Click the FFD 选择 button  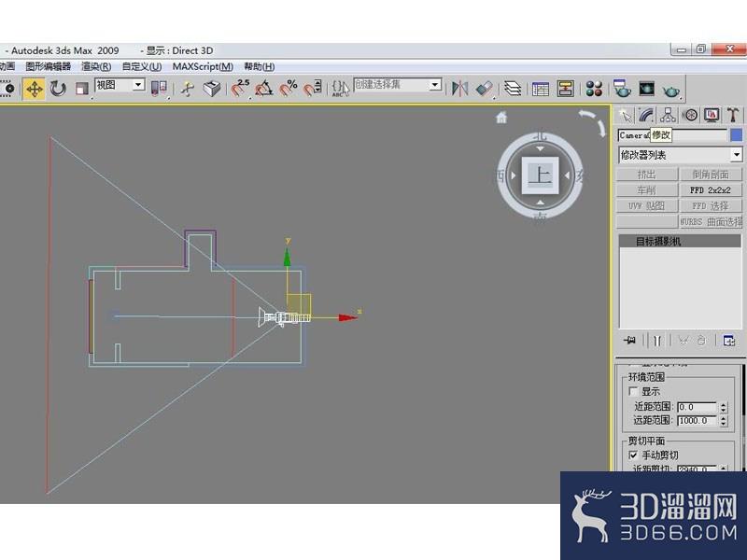[711, 205]
